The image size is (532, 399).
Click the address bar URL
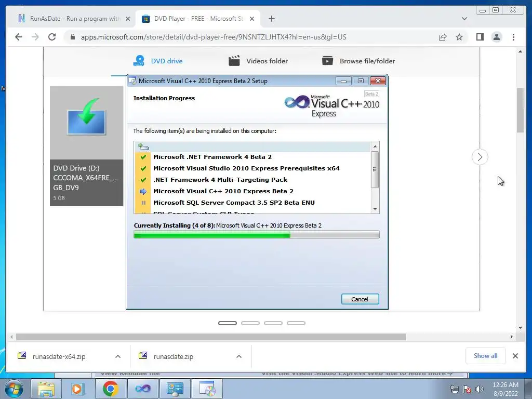point(214,37)
